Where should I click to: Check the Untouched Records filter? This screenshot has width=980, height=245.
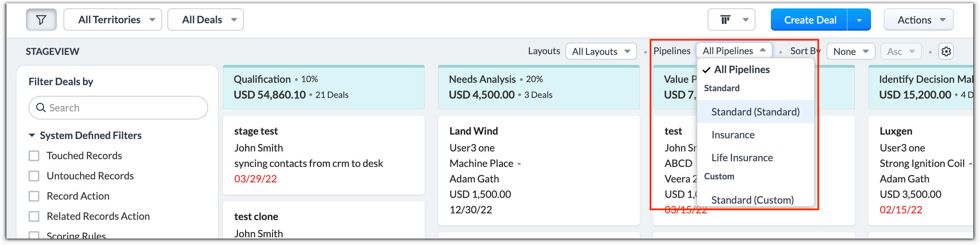coord(34,176)
